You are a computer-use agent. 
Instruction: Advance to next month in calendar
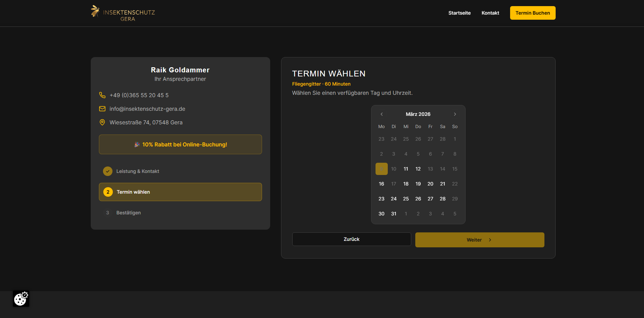click(x=455, y=114)
